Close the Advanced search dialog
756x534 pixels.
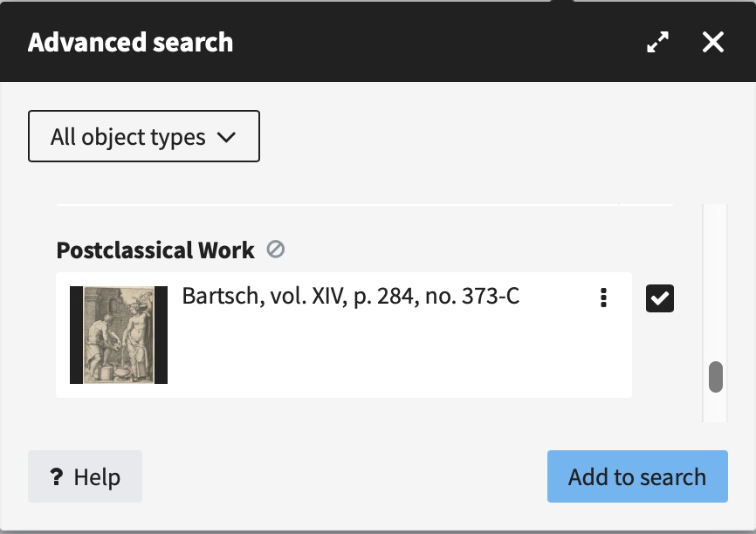point(713,42)
